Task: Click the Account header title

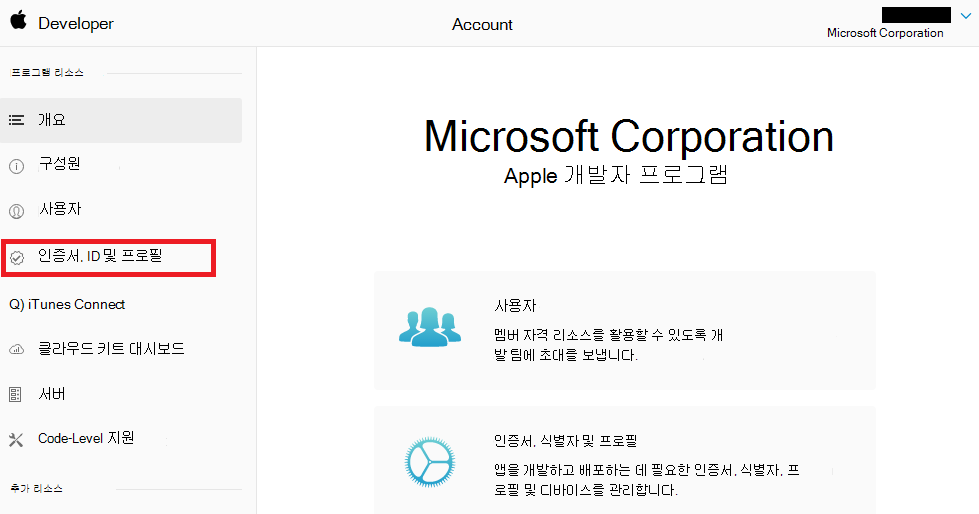Action: tap(482, 24)
